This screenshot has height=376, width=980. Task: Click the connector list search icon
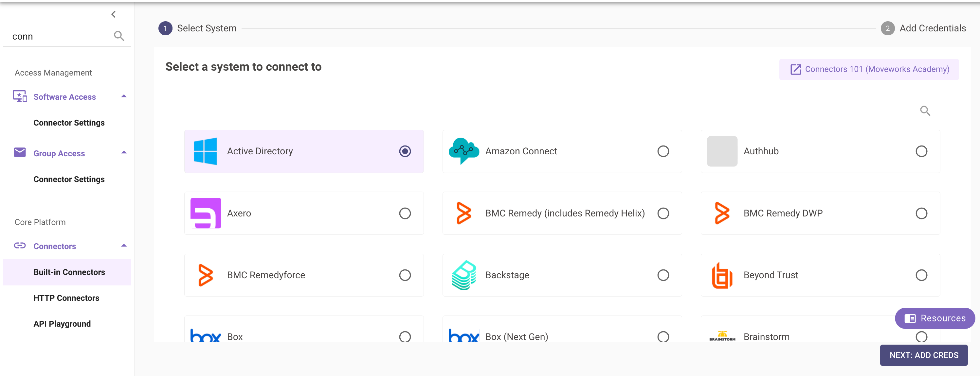coord(925,111)
